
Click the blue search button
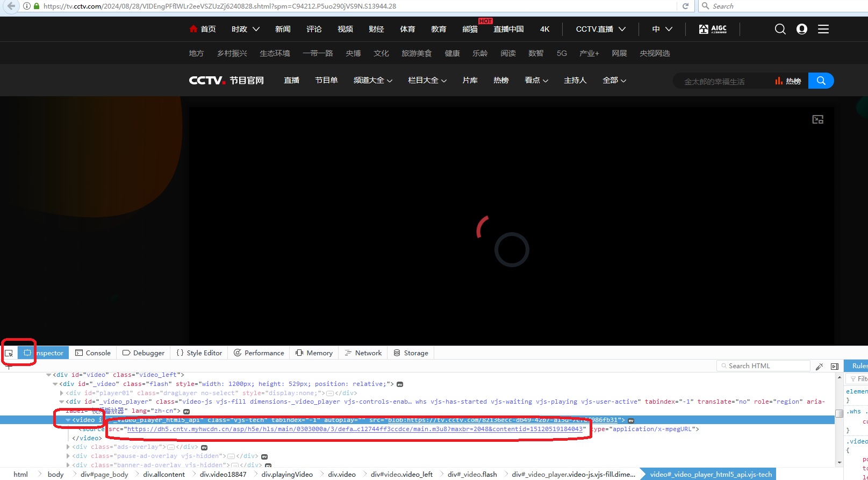tap(821, 81)
